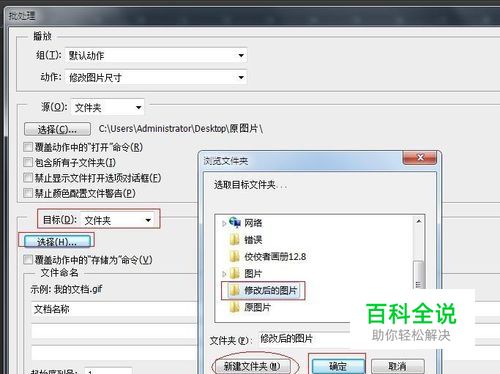Enable 覆盖动作中的"打开"命令(R) checkbox
Viewport: 500px width, 374px height.
[x=28, y=147]
